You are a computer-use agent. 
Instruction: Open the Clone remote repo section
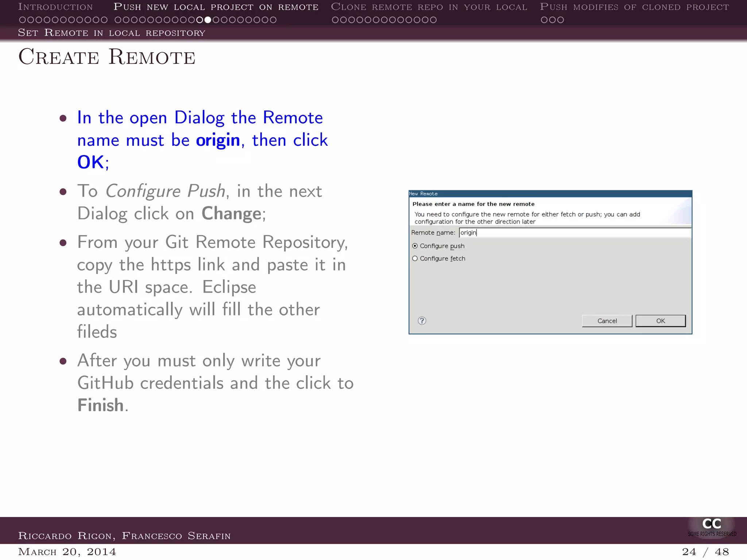pyautogui.click(x=429, y=7)
